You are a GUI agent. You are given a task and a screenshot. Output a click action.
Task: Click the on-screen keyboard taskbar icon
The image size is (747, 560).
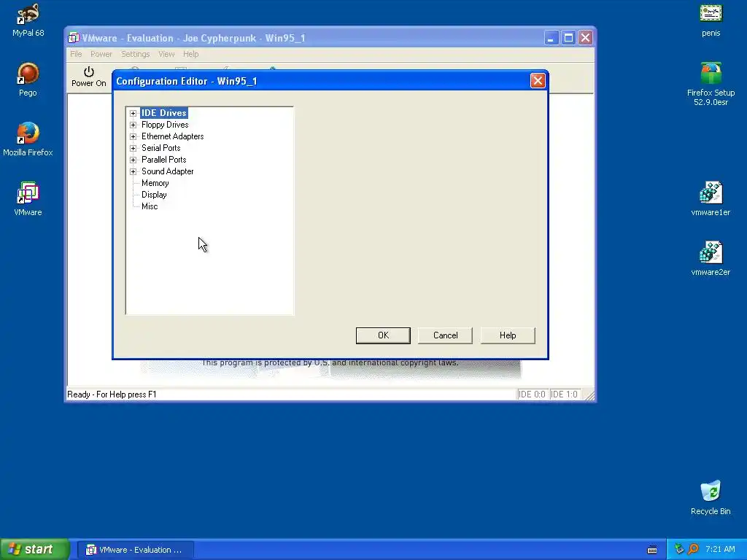tap(652, 550)
